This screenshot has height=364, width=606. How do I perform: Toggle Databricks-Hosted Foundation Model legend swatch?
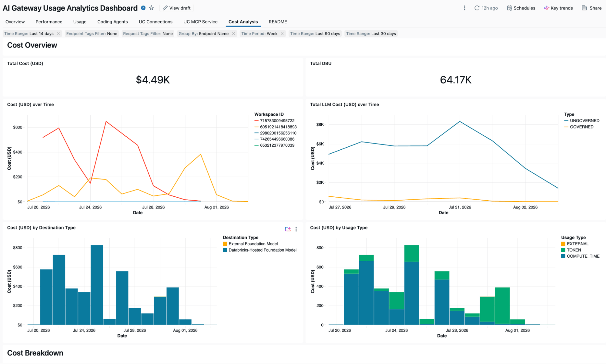coord(225,250)
